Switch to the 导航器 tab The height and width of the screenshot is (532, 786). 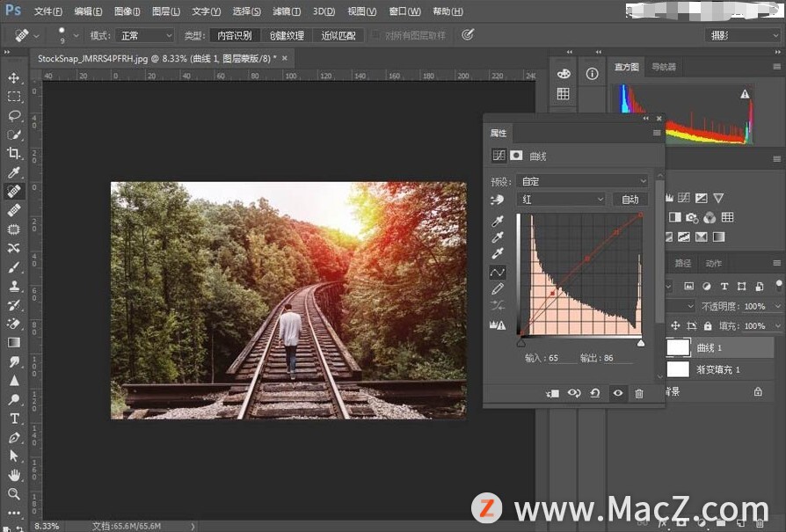[664, 67]
